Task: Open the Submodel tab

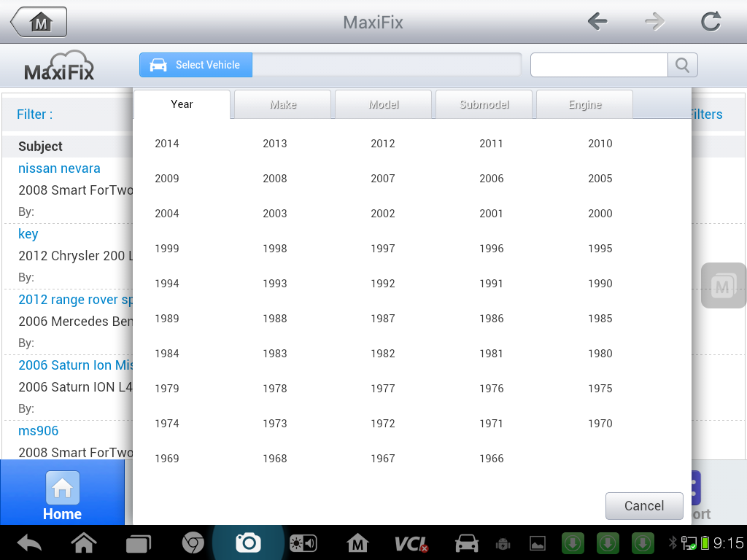Action: [x=484, y=104]
